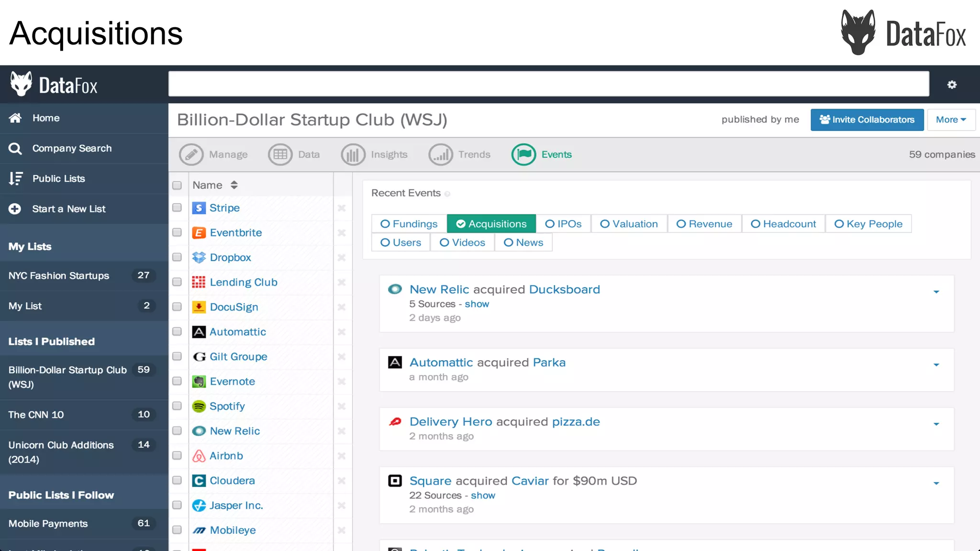Open the More dropdown menu
Image resolution: width=980 pixels, height=551 pixels.
pyautogui.click(x=951, y=120)
